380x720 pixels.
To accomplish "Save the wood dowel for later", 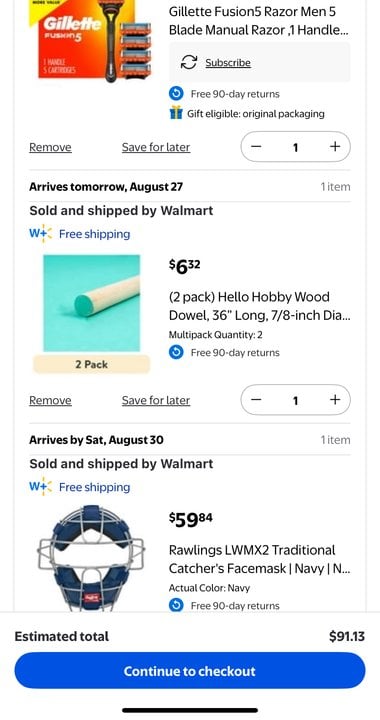I will coord(156,400).
